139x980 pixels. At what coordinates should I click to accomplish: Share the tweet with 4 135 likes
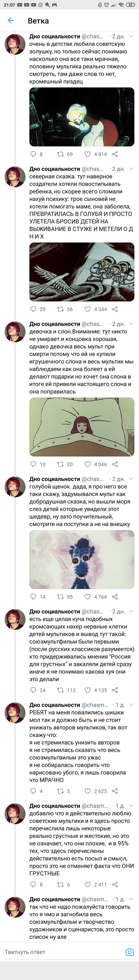coord(115,690)
